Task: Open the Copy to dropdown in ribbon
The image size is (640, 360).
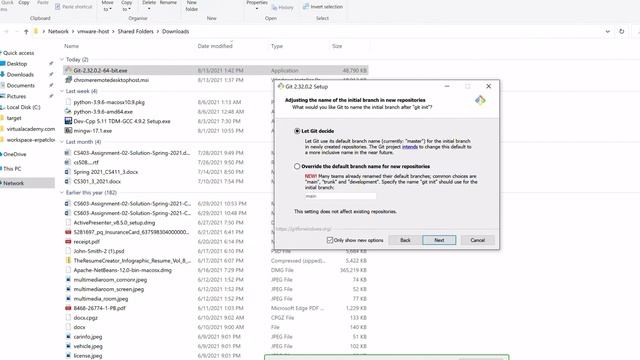Action: click(127, 6)
